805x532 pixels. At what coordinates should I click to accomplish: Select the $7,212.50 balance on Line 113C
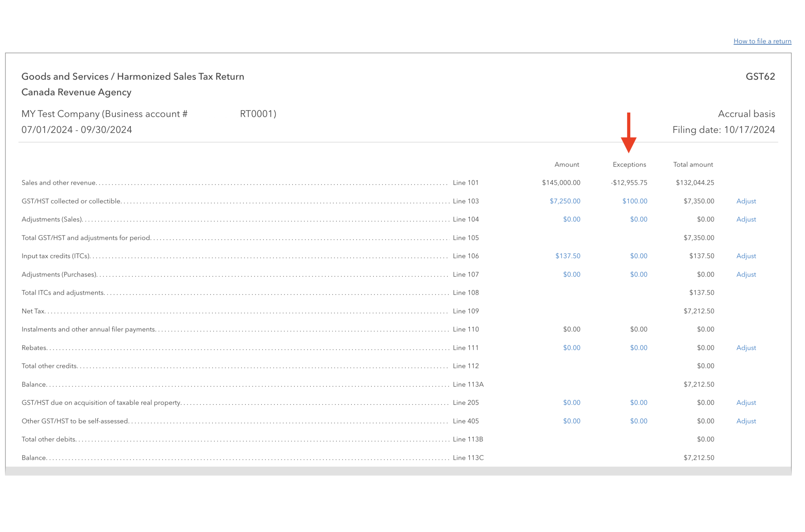point(699,458)
